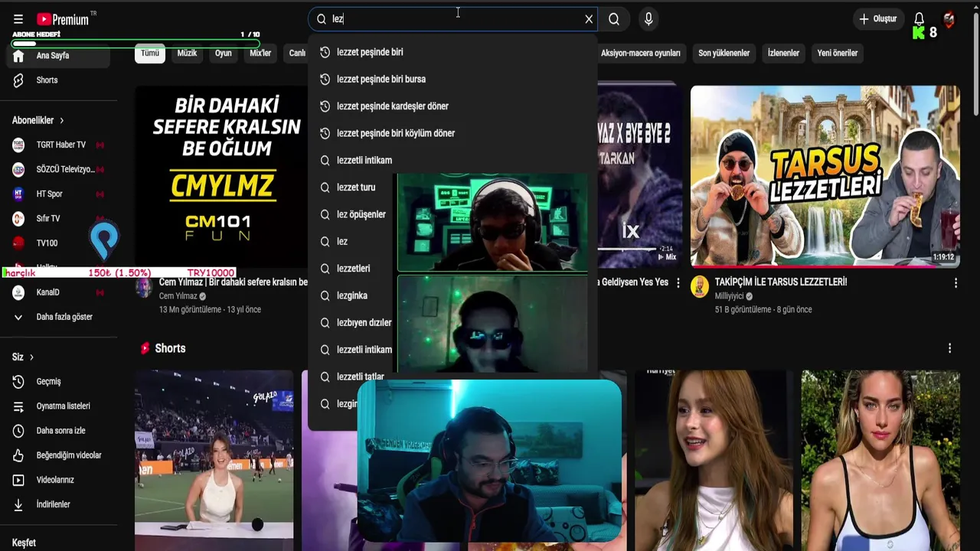Open 'TAKİPÇİM İLE TARSUS LEZZETLERİ!' title
Viewport: 980px width, 551px height.
780,282
